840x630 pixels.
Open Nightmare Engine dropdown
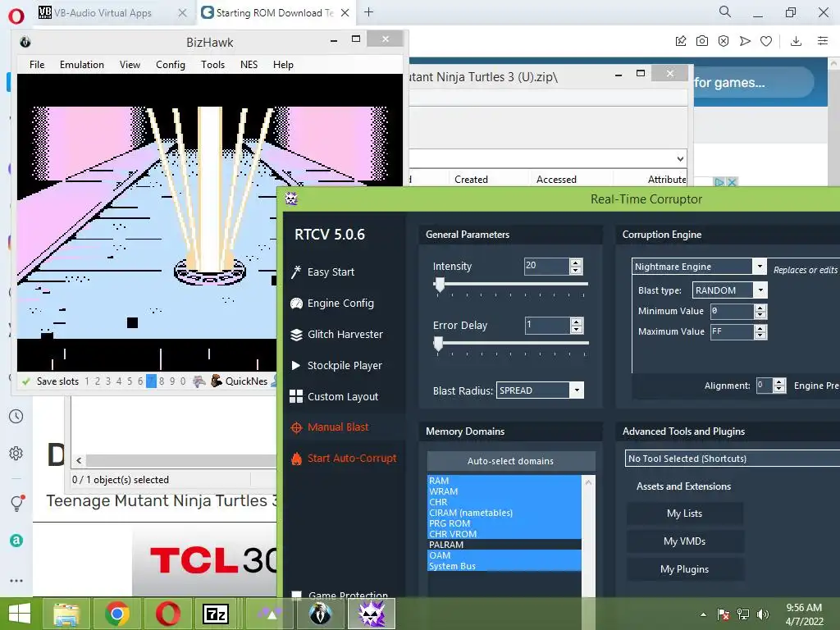[x=759, y=267]
